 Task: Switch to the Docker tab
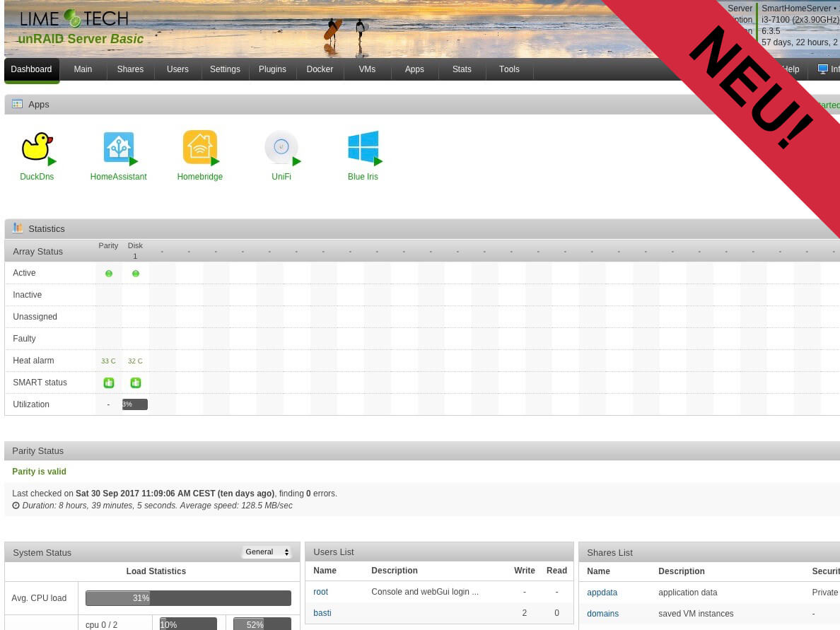320,69
